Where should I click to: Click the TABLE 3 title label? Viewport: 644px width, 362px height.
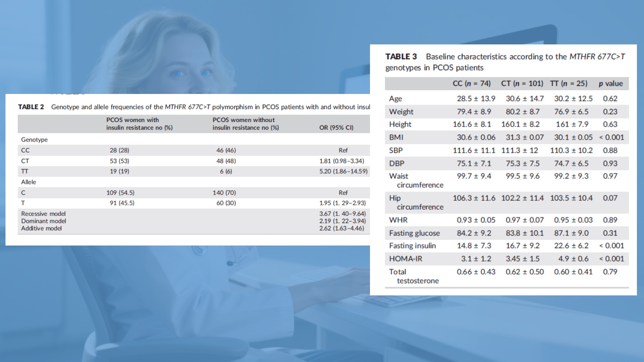pos(401,57)
